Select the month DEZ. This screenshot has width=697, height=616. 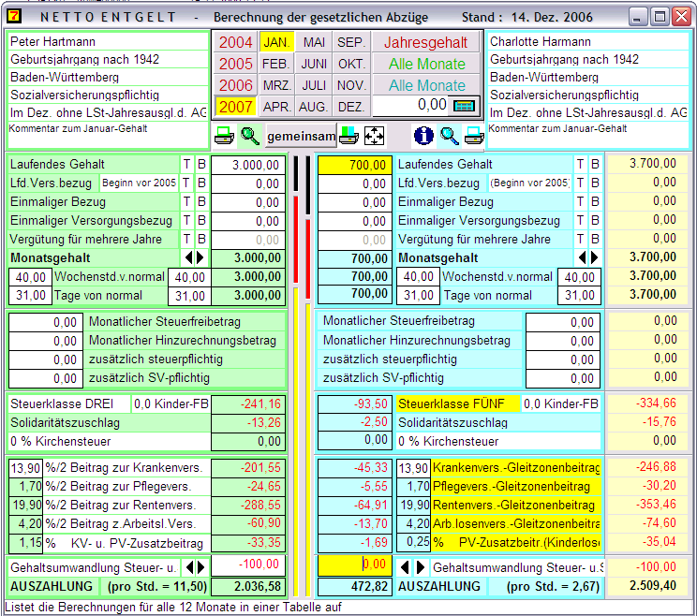tap(351, 107)
